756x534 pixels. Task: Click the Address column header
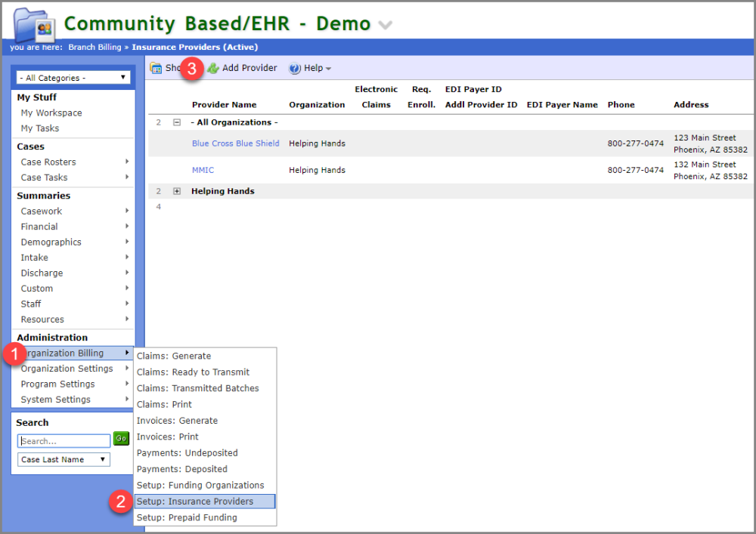[691, 104]
